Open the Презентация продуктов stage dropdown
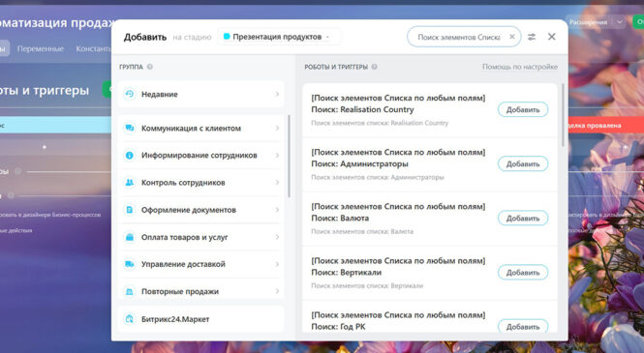 [279, 37]
